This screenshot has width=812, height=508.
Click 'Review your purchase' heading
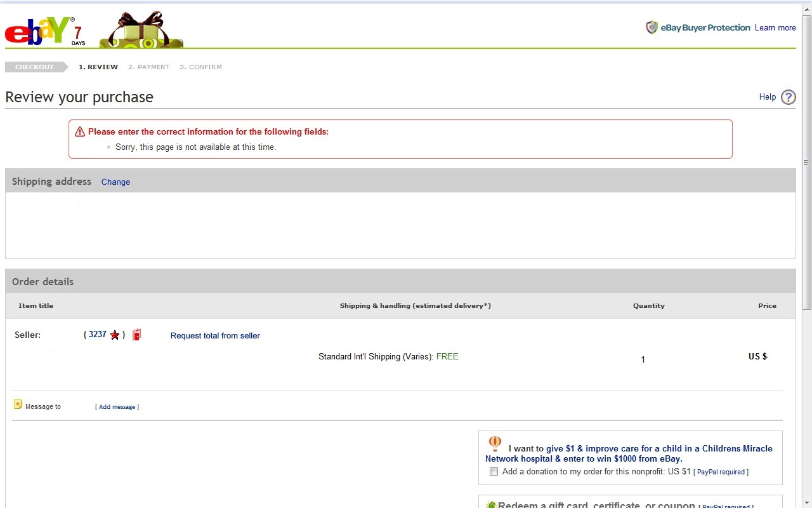pos(79,97)
